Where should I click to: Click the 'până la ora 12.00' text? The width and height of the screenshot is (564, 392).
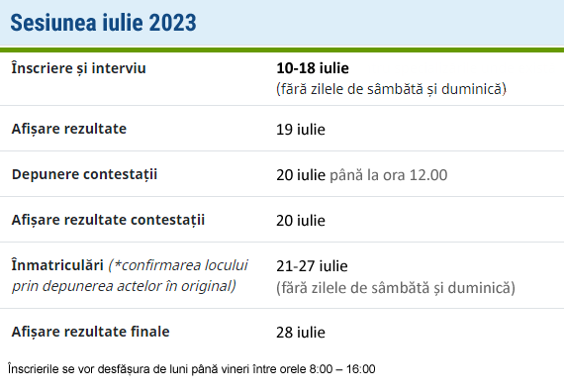[x=389, y=175]
